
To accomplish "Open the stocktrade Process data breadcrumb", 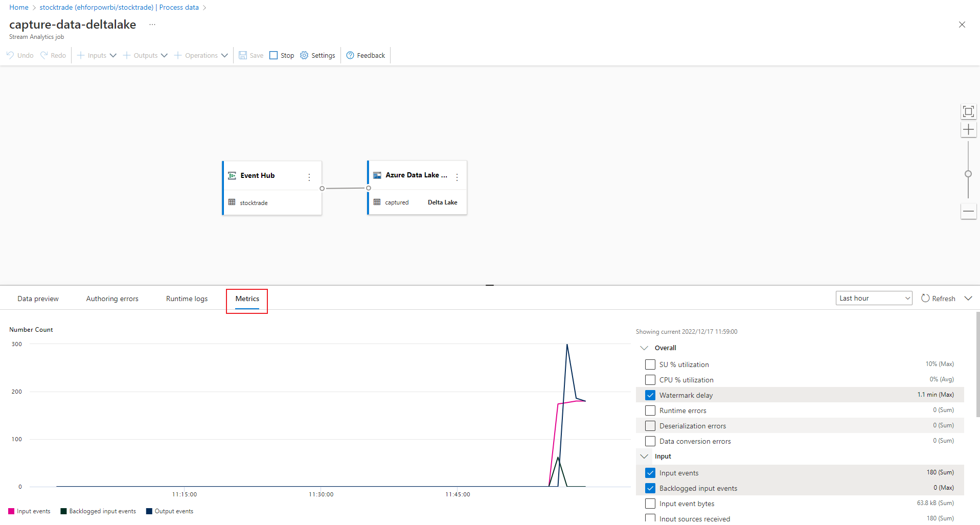I will (119, 7).
